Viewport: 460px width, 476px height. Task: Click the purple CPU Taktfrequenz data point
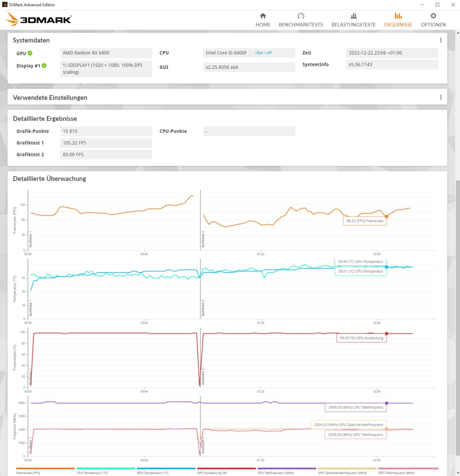(x=386, y=403)
